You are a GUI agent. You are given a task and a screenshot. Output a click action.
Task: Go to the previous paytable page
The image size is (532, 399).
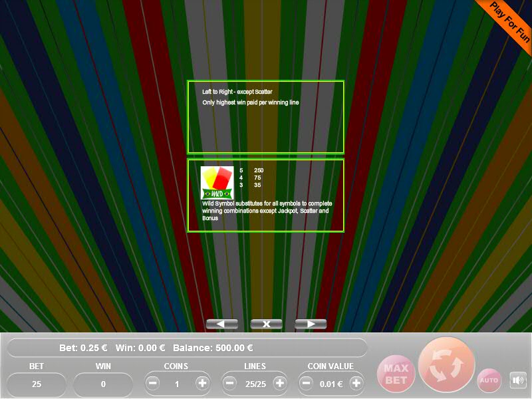(x=221, y=324)
